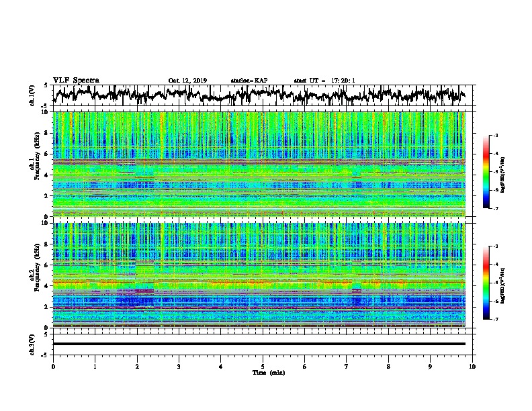The height and width of the screenshot is (411, 532).
Task: Click the "Time (min)" x-axis label
Action: pos(269,373)
